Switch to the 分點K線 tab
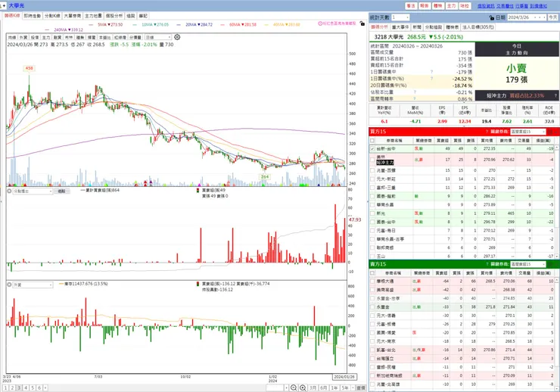The image size is (560, 392). coord(52,16)
